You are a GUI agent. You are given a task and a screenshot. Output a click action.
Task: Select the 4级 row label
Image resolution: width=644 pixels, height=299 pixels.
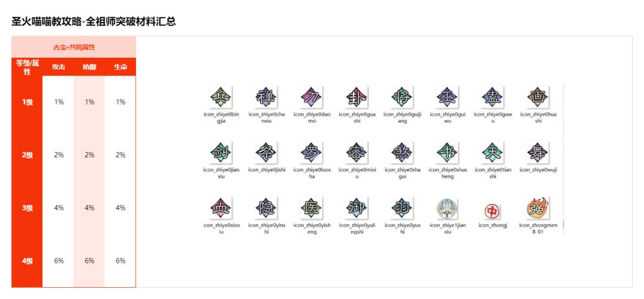27,261
